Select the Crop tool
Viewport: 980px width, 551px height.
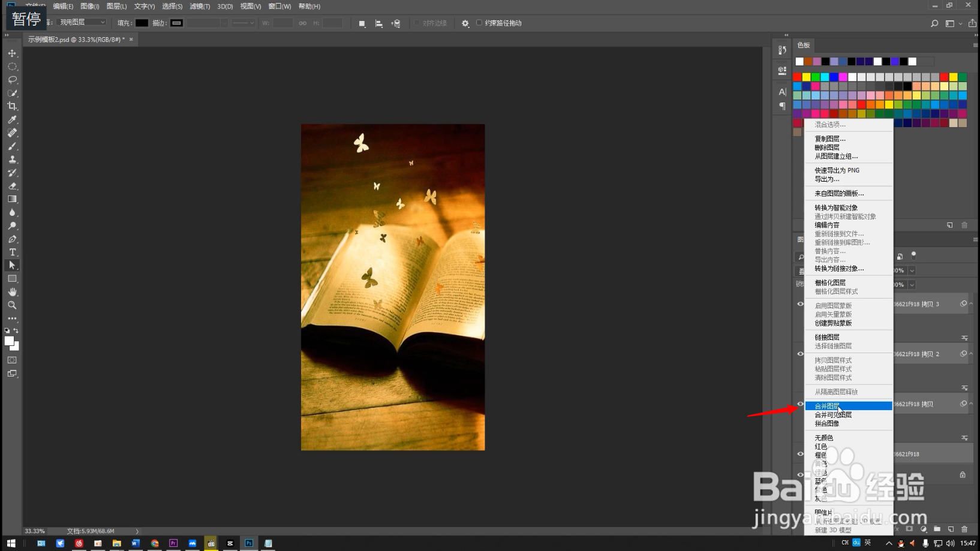(12, 106)
